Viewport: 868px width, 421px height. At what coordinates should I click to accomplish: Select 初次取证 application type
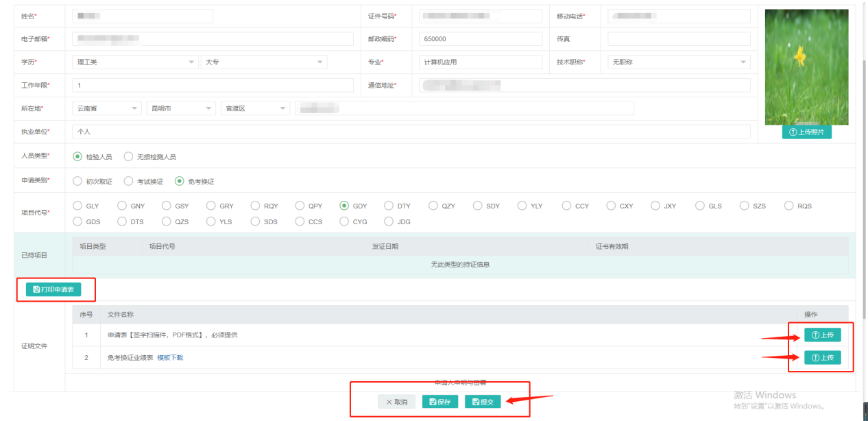point(78,182)
